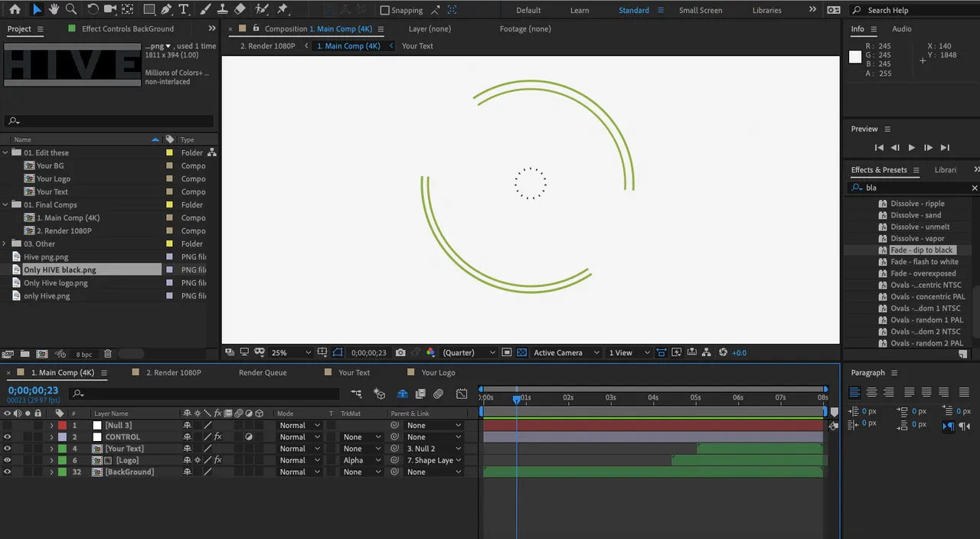980x539 pixels.
Task: Open the Your Logo timeline tab
Action: [x=438, y=373]
